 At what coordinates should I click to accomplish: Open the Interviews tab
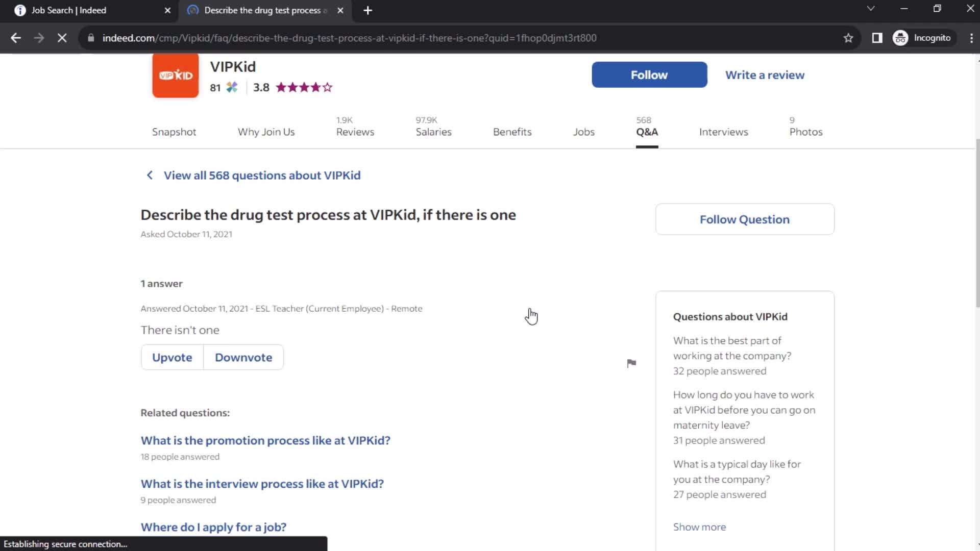pyautogui.click(x=723, y=132)
